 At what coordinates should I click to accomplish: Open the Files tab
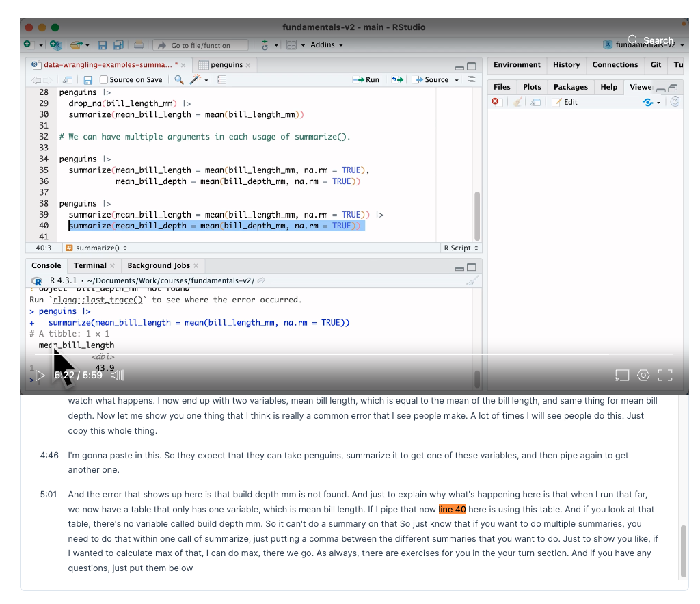tap(502, 87)
